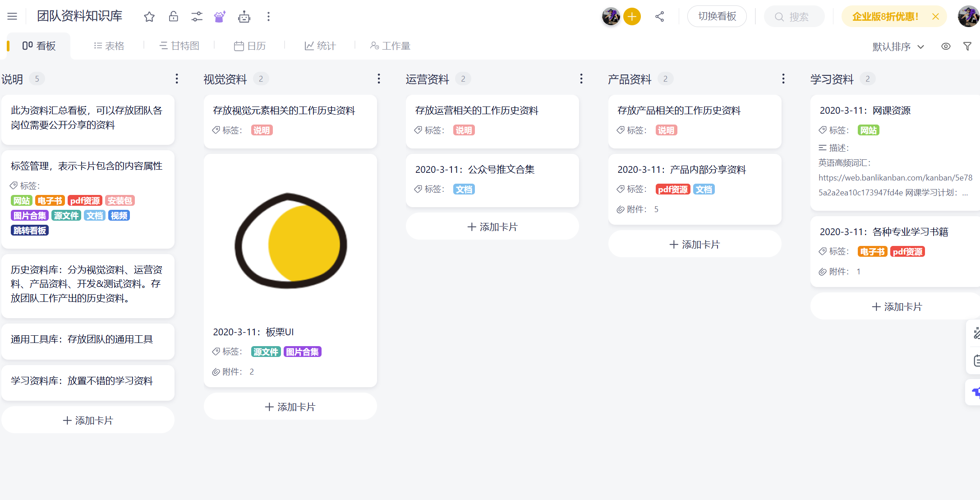The width and height of the screenshot is (980, 500).
Task: Click the purple magic hat AI icon
Action: (x=220, y=16)
